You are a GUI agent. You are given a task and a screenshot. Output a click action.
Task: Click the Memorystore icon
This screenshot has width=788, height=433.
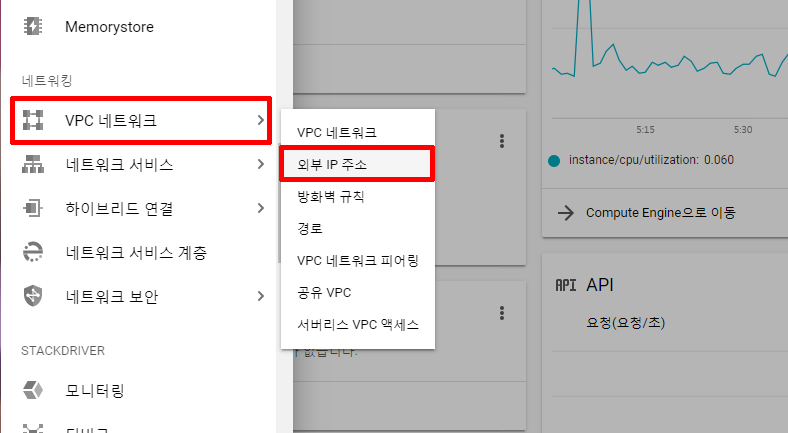coord(33,26)
